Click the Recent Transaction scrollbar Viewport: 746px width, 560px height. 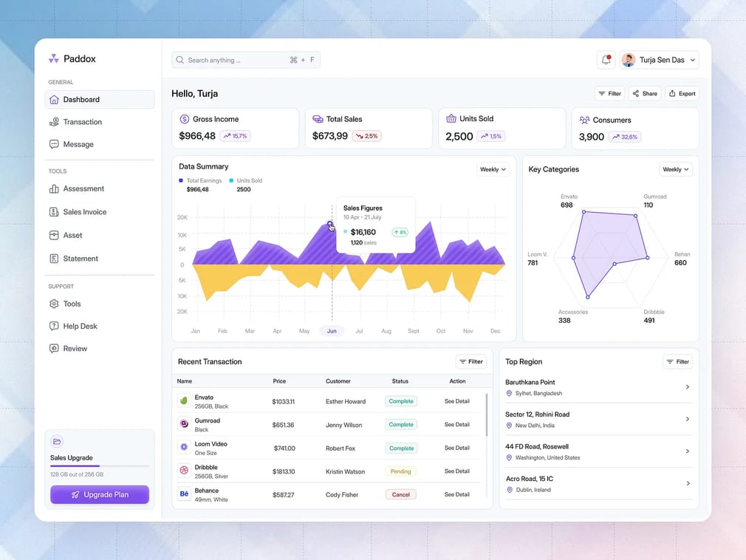coord(486,414)
